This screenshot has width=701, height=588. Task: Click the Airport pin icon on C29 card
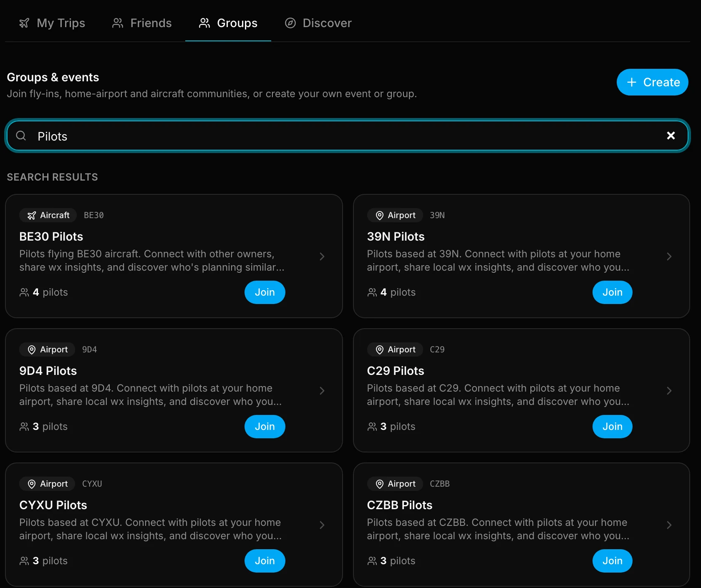tap(379, 349)
